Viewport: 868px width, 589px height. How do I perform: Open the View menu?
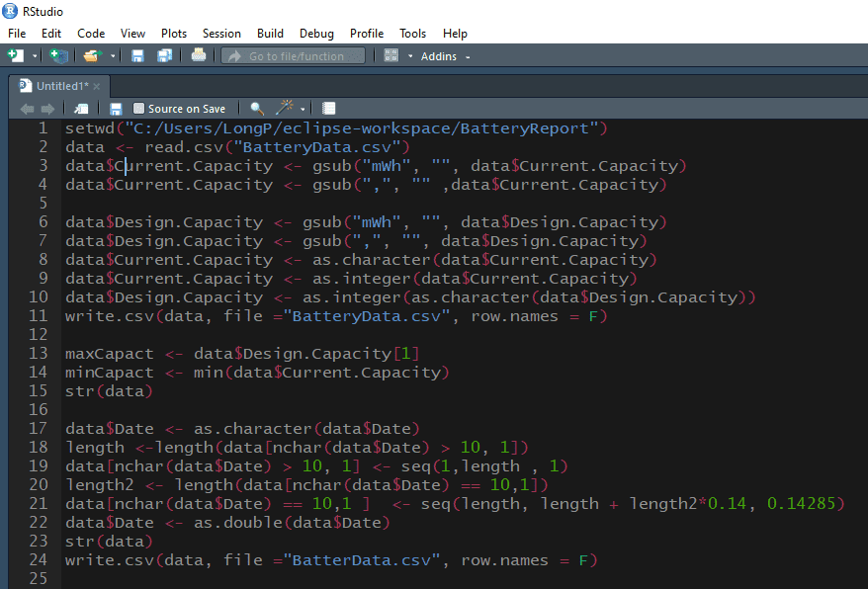click(x=132, y=34)
